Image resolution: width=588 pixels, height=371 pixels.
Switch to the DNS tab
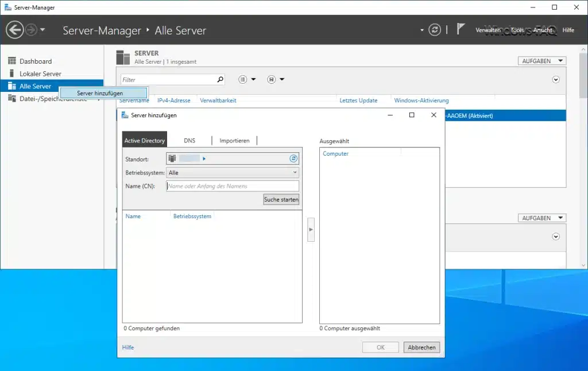189,140
